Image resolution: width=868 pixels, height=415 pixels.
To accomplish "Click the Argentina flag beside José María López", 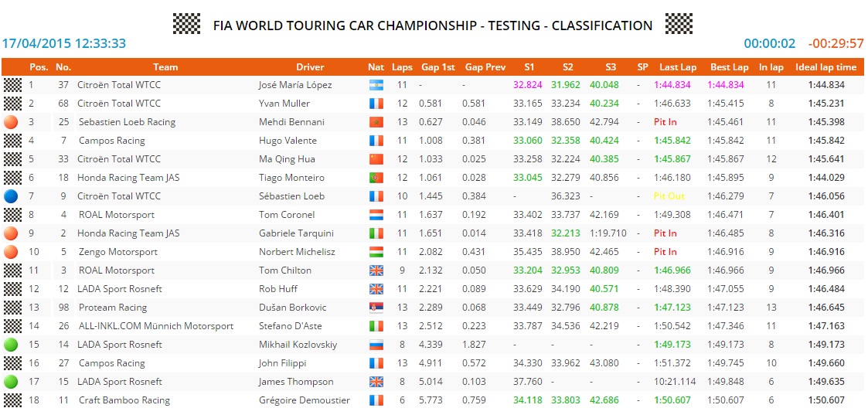I will pos(376,85).
